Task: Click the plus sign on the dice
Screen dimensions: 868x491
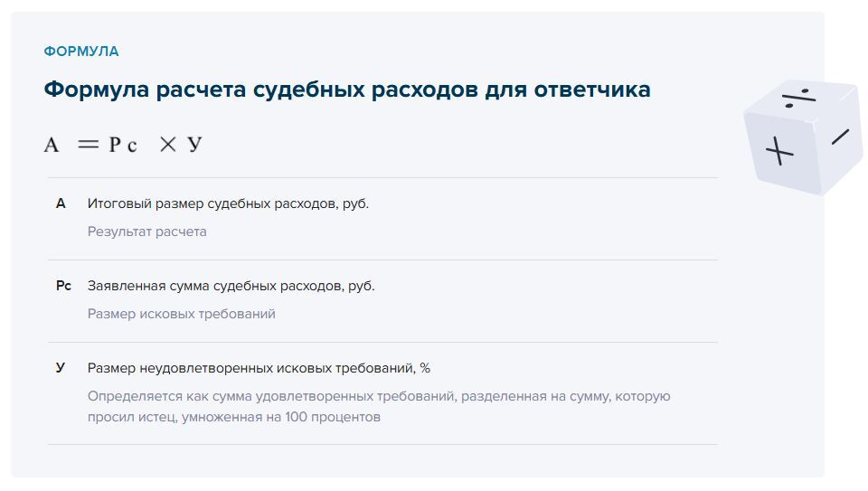Action: click(x=779, y=151)
